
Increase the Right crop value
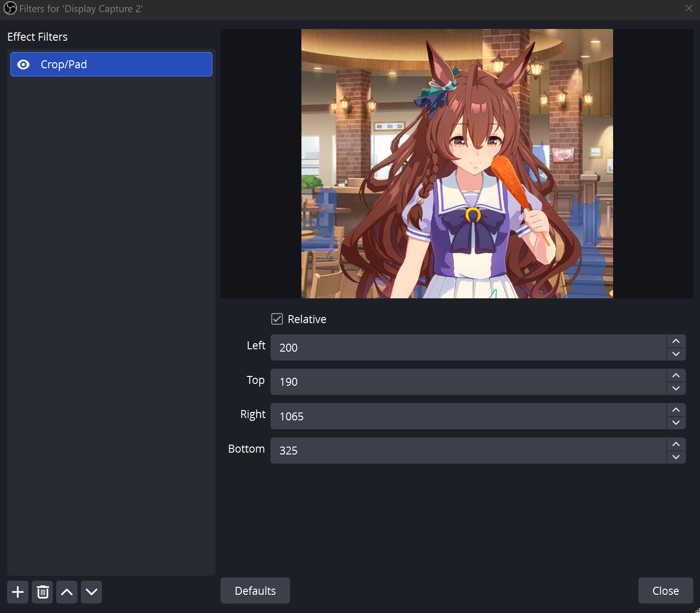pyautogui.click(x=676, y=410)
